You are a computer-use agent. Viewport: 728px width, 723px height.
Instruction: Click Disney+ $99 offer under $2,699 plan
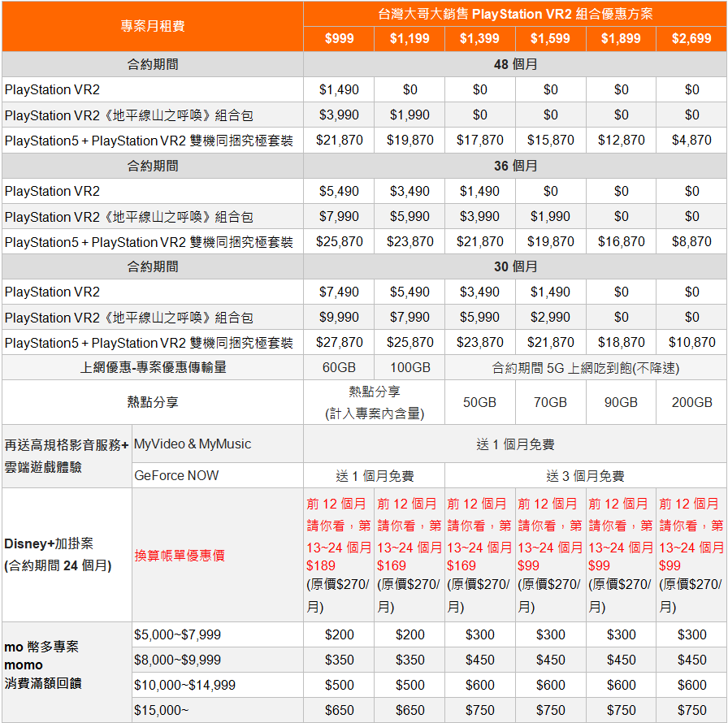pyautogui.click(x=691, y=555)
